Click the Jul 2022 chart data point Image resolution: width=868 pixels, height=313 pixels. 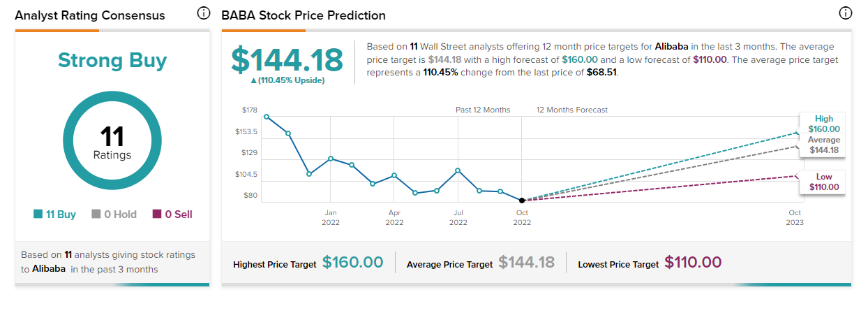(458, 170)
